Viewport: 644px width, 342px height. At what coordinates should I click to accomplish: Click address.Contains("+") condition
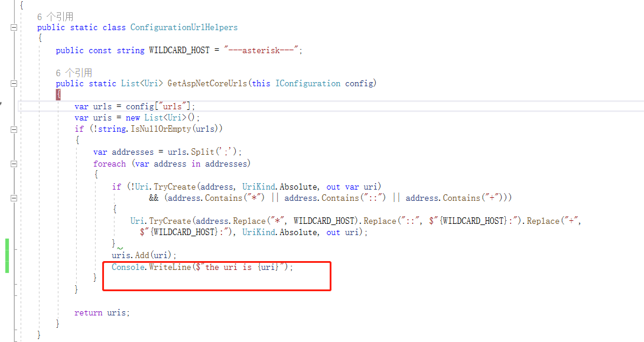454,198
